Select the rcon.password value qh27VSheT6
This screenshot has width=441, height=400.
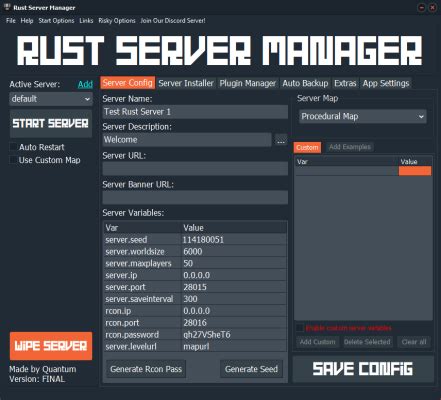click(234, 335)
